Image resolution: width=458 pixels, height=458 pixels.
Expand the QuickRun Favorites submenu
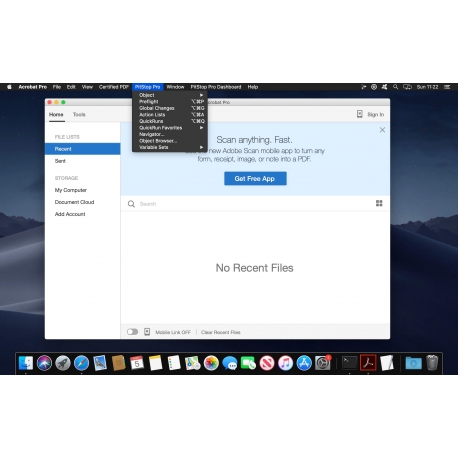coord(170,128)
